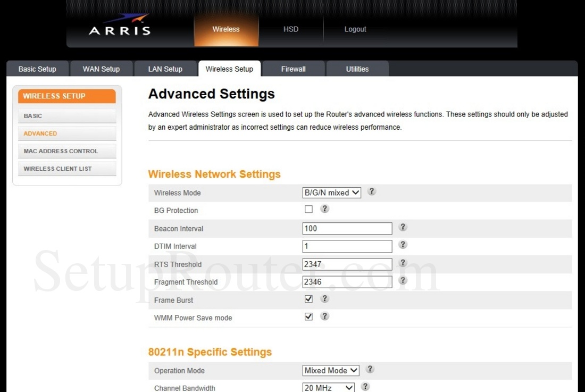Go to MAC Address Control page
Screen dimensions: 585x392
pos(67,151)
